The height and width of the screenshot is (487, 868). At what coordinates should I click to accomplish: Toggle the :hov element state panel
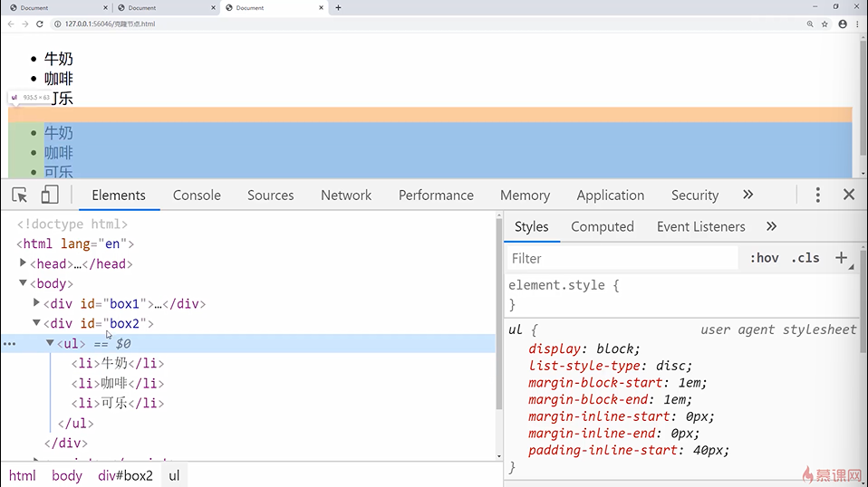click(764, 258)
